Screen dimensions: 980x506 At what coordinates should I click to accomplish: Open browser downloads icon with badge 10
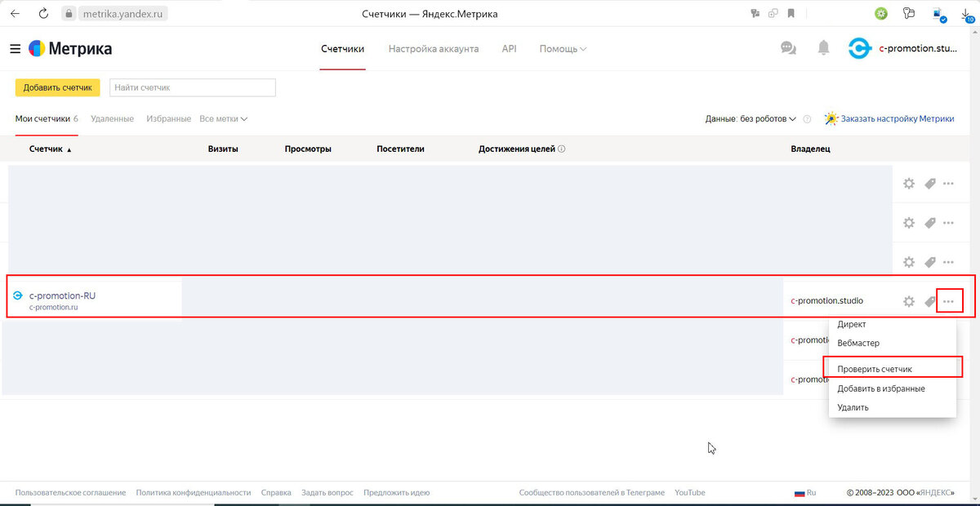point(968,15)
